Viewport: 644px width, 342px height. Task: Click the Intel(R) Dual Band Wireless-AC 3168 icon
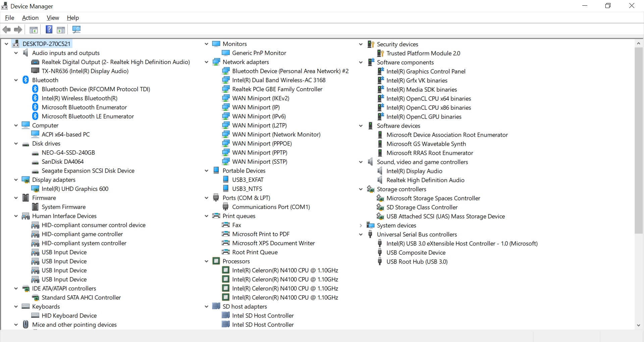click(x=226, y=80)
